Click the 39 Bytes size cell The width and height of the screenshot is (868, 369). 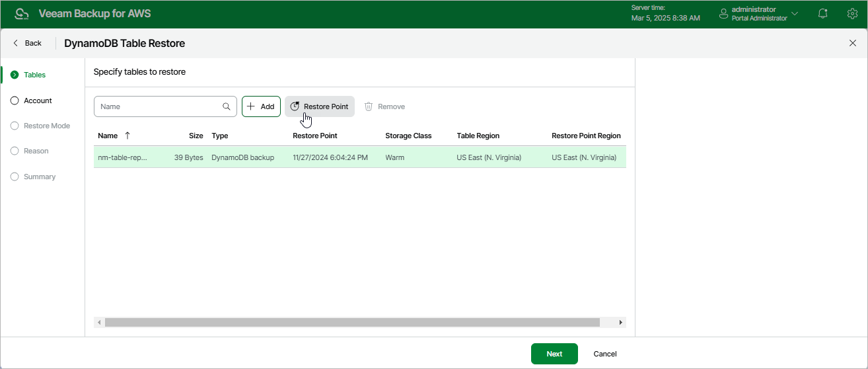click(x=189, y=157)
